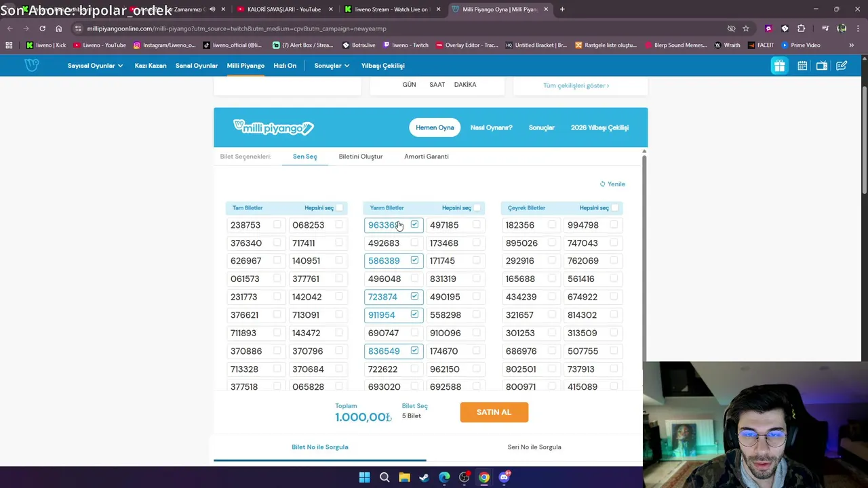Click the browser page scrollbar

(864, 139)
